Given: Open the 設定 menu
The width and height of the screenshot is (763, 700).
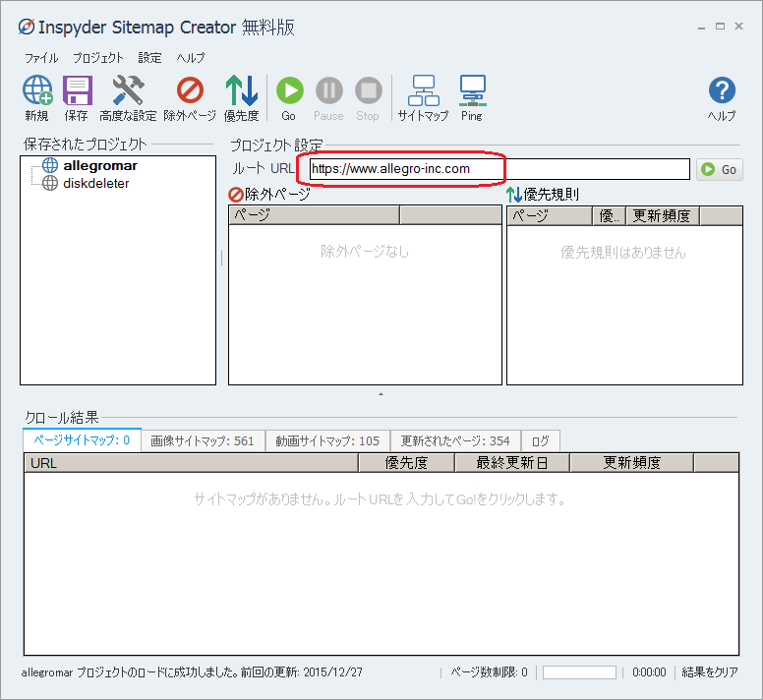Looking at the screenshot, I should point(149,58).
